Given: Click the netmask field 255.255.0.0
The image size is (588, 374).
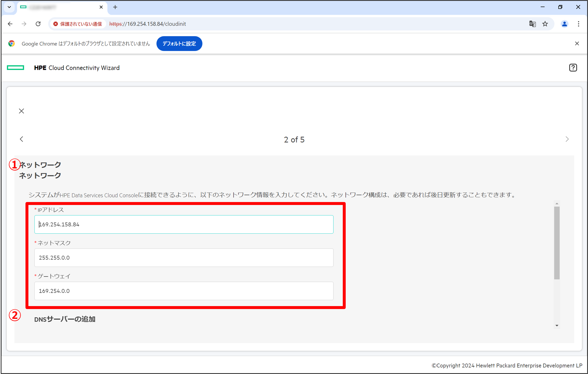Looking at the screenshot, I should pyautogui.click(x=184, y=257).
